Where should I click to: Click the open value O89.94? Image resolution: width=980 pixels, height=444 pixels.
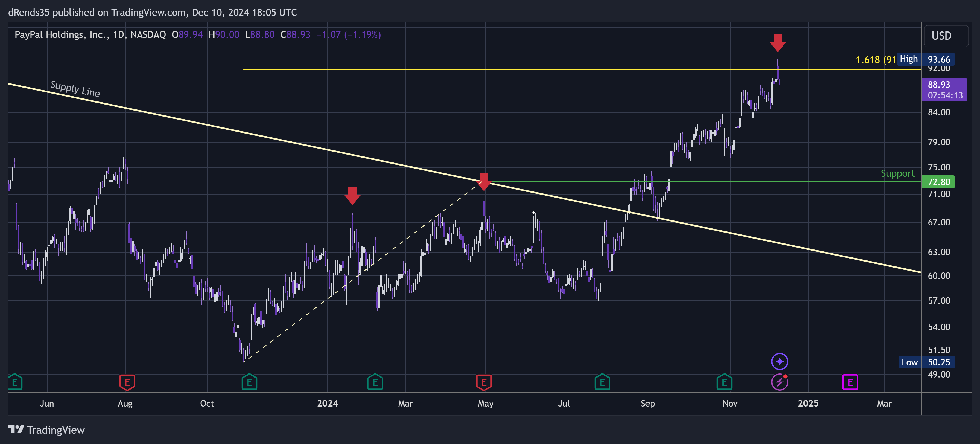187,35
